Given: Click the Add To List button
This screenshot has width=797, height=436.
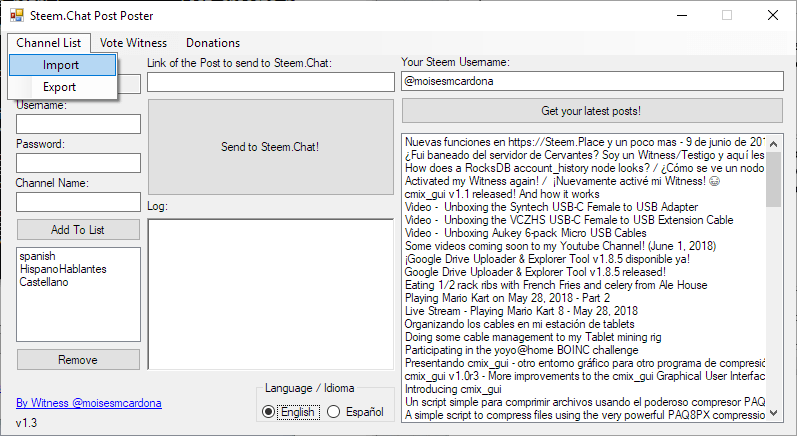Looking at the screenshot, I should tap(78, 230).
